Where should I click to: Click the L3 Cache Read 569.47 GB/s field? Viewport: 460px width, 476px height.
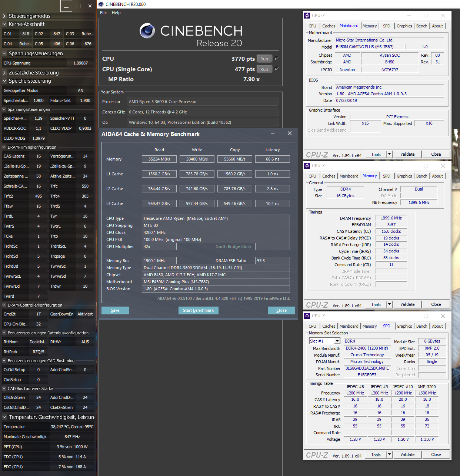click(x=159, y=204)
